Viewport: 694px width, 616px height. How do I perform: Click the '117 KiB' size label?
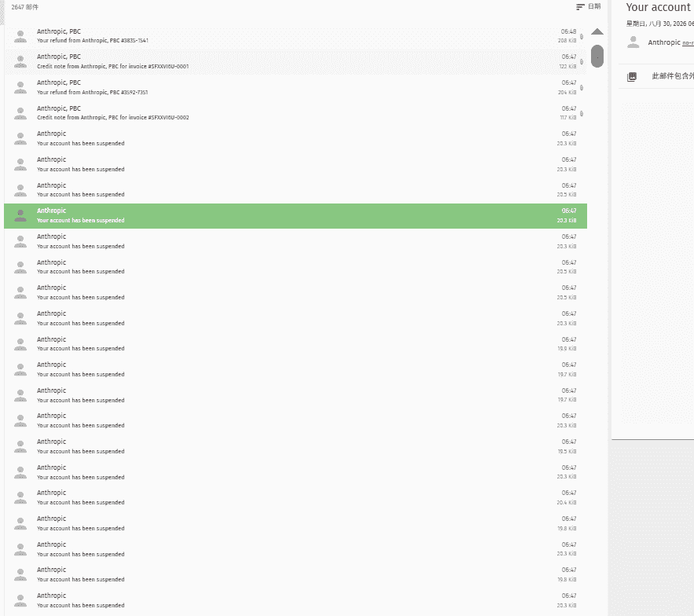[568, 118]
